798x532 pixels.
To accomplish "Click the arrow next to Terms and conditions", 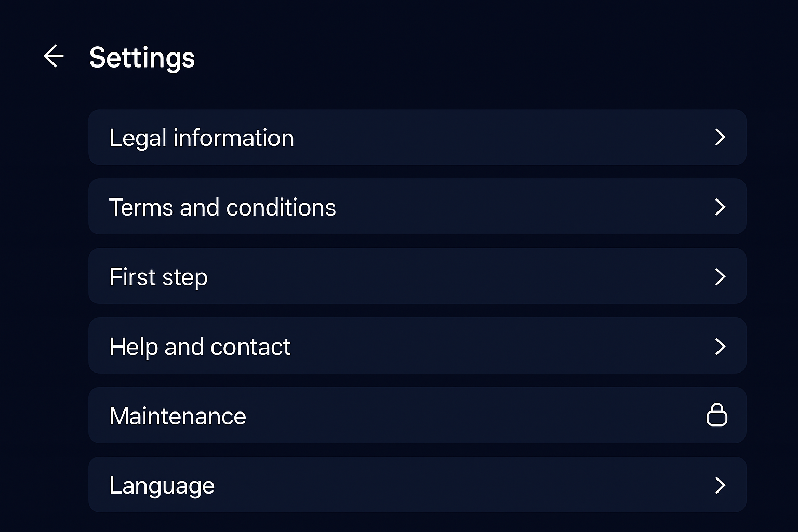I will [720, 207].
